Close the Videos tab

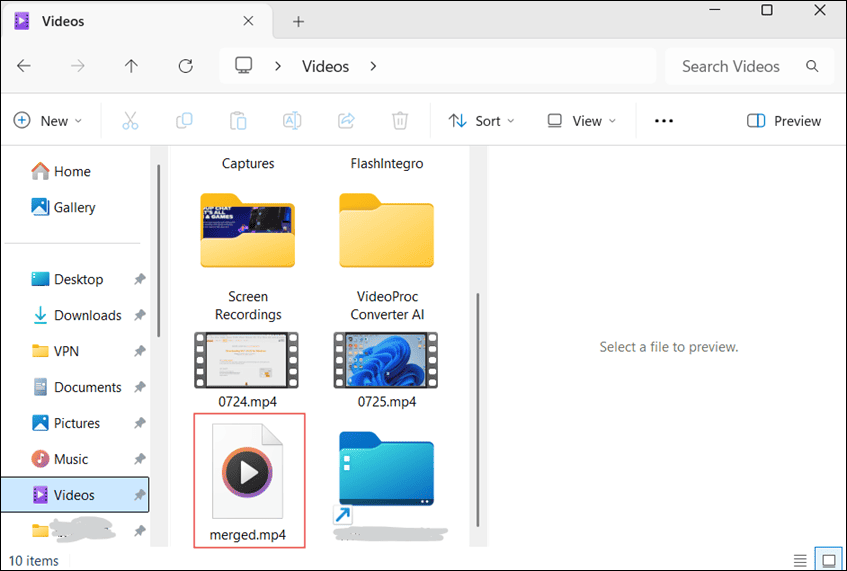coord(248,21)
